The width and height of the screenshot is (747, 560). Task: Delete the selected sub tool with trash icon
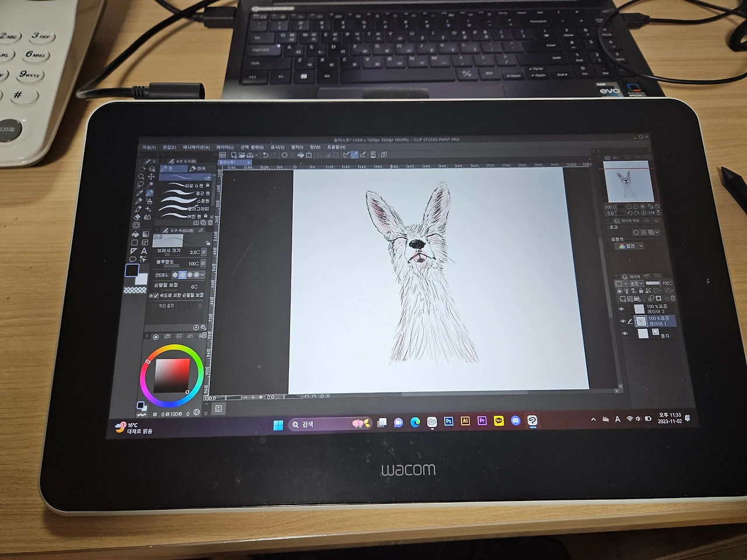(x=210, y=222)
